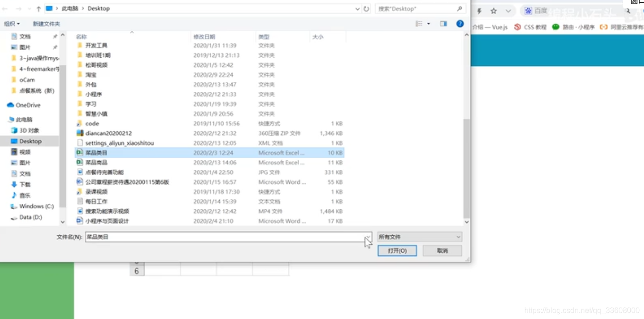The image size is (644, 319).
Task: Sort by the 修改日期 column header
Action: point(204,37)
